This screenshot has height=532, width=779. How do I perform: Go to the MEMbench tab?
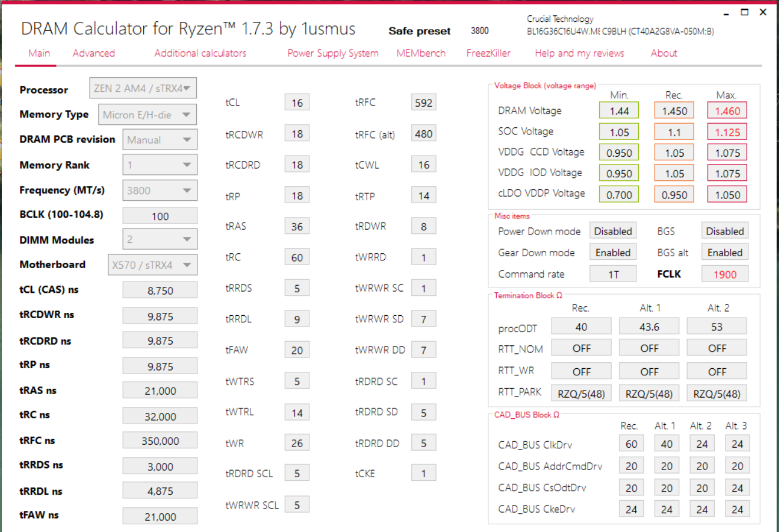coord(421,53)
